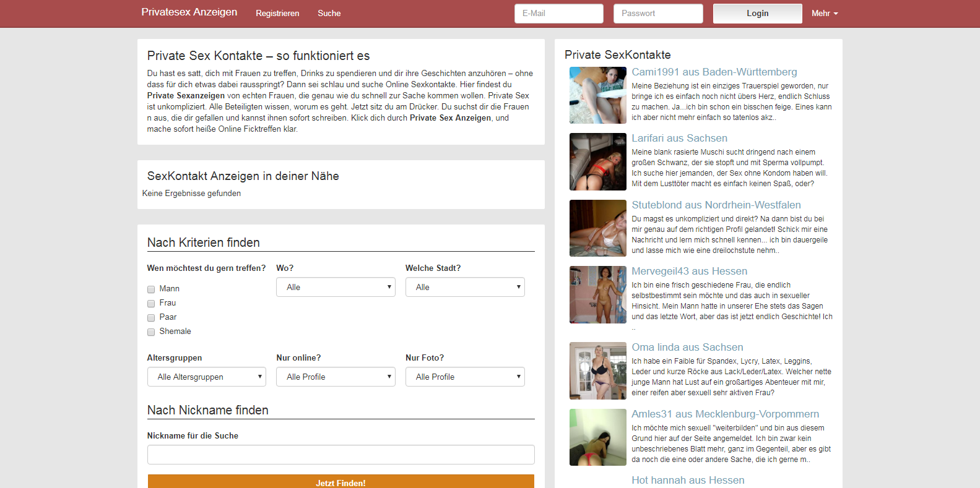Expand the Welche Stadt? dropdown
Screen dimensions: 980x488
(x=465, y=287)
